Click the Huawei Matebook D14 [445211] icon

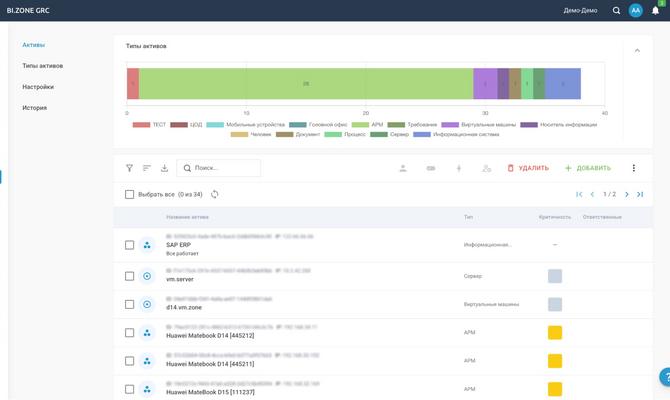coord(147,361)
